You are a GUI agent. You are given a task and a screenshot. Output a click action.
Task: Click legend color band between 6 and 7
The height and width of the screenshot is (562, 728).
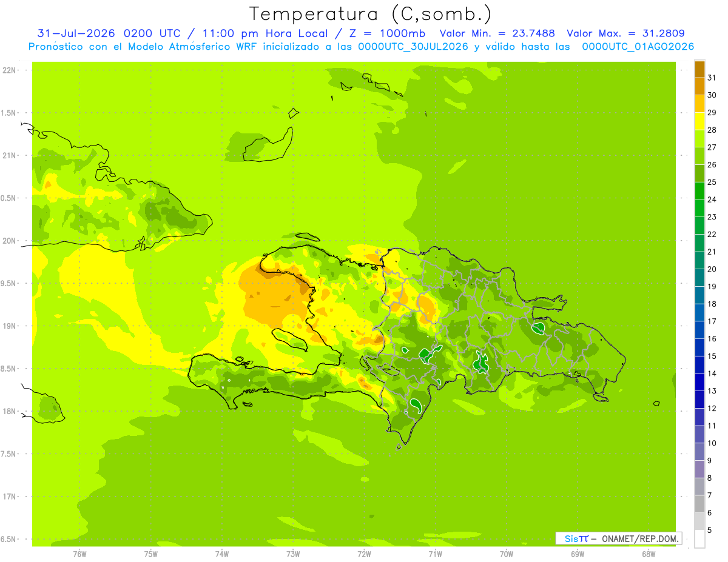coord(700,504)
